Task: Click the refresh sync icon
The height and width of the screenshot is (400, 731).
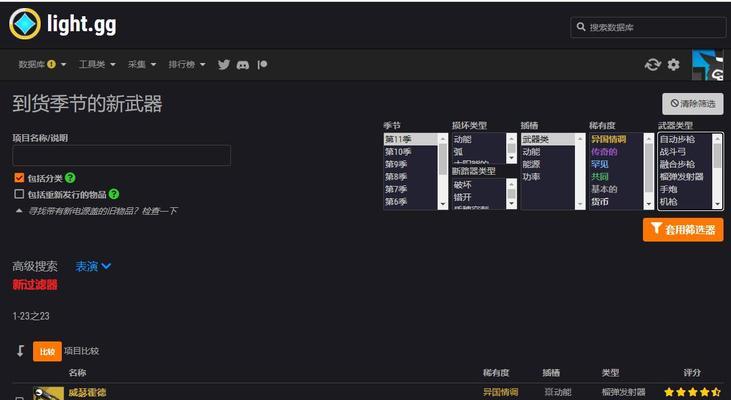Action: (653, 64)
